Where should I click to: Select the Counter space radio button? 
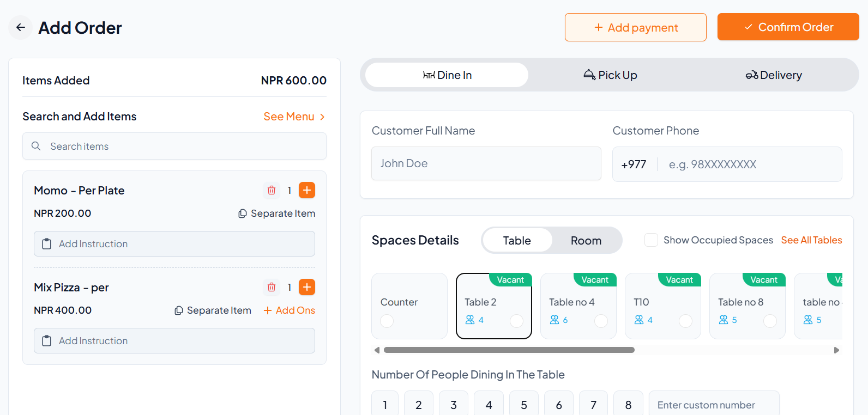387,321
